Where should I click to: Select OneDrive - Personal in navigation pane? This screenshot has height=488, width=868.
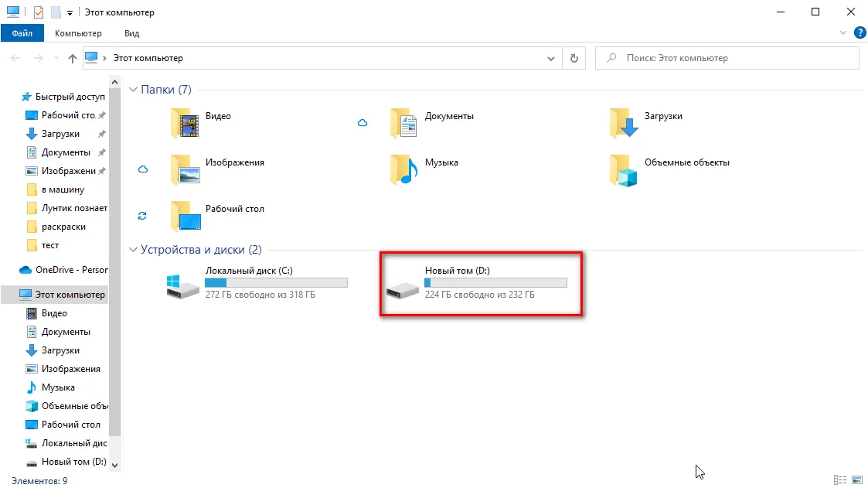coord(63,270)
